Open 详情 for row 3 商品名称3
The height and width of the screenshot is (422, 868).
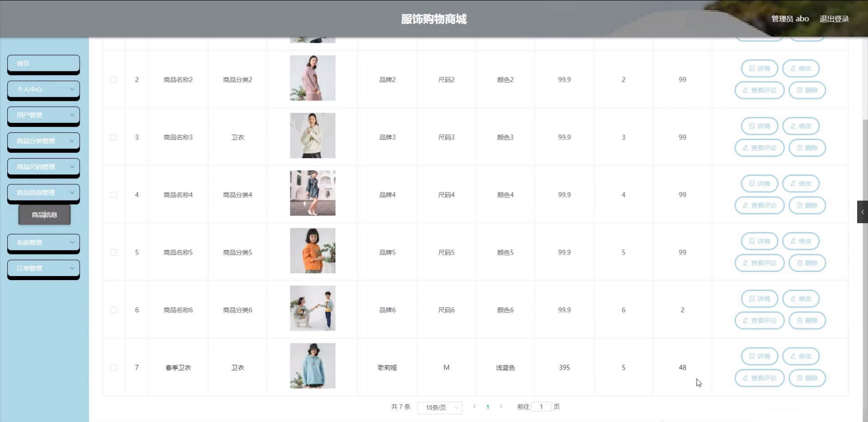coord(759,126)
